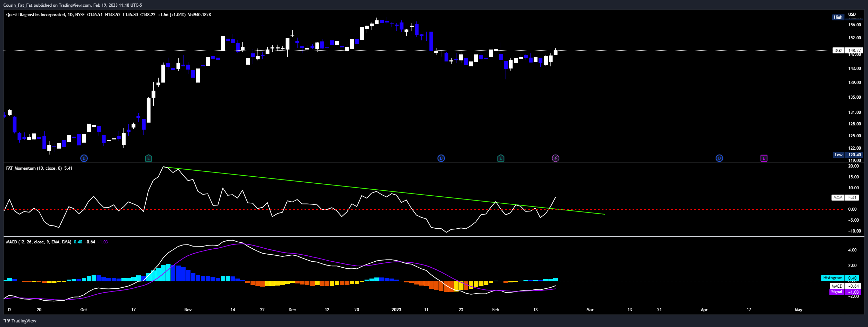Click the 20.00 value on the momentum axis
Screen dimensions: 868x327
coord(854,166)
